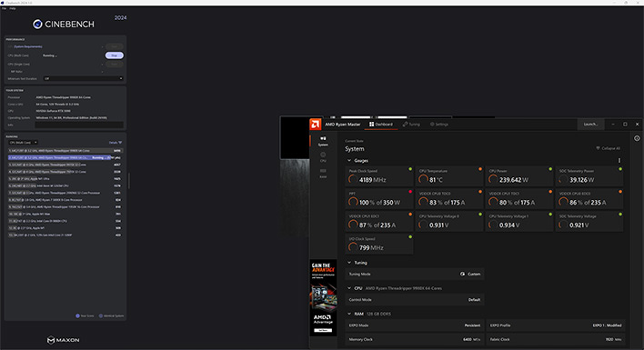This screenshot has height=350, width=644.
Task: Open the Cinebench File menu
Action: [5, 8]
